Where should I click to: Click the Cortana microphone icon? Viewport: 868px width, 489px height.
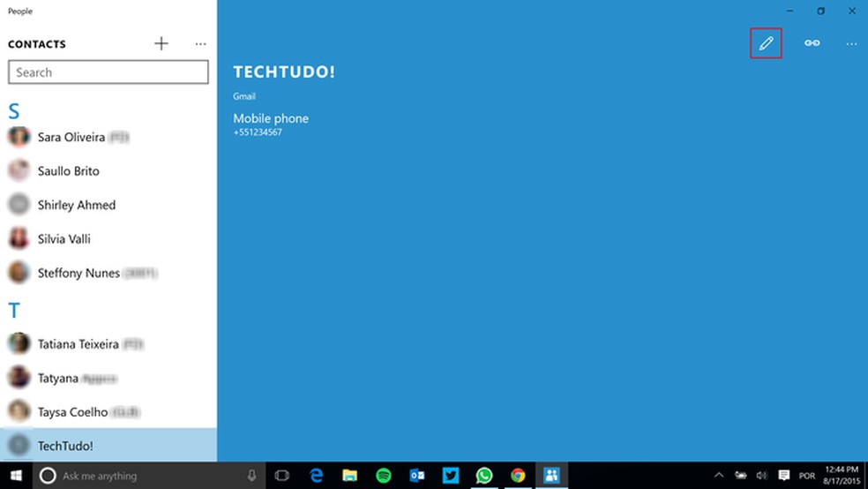tap(252, 475)
